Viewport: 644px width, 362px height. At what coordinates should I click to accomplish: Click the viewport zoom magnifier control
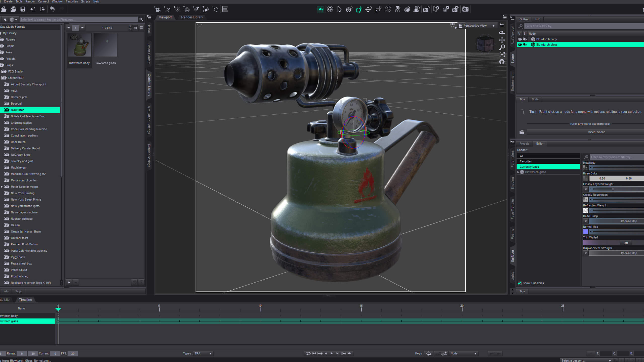click(502, 47)
